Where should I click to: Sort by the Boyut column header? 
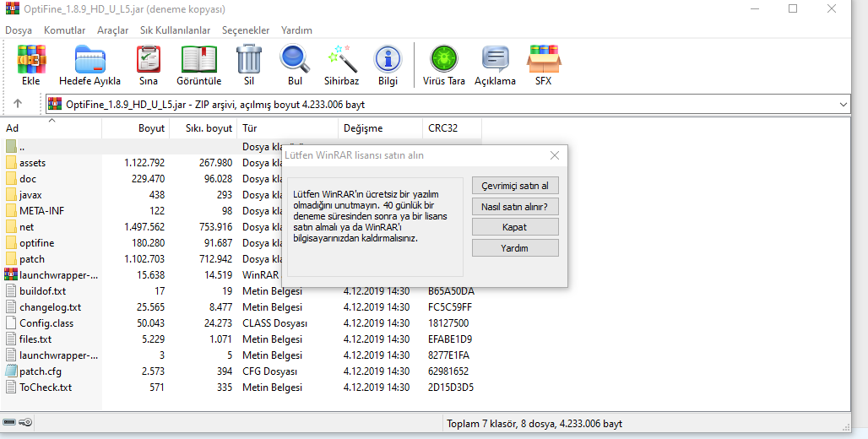click(x=136, y=127)
